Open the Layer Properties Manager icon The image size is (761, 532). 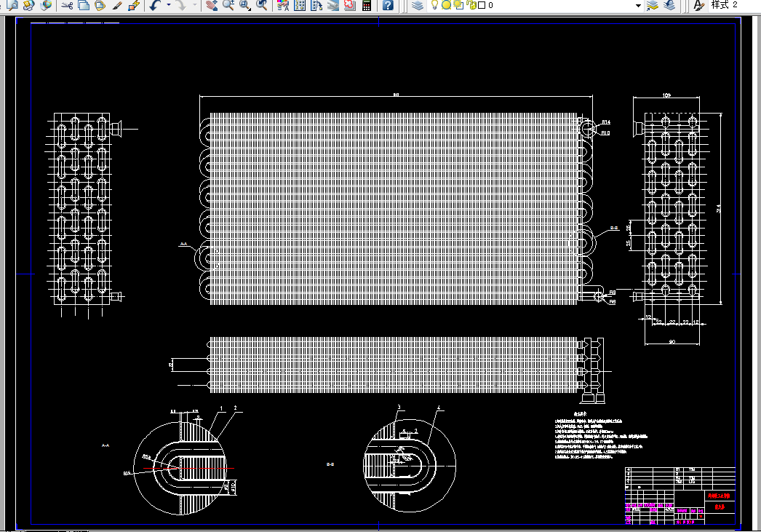click(418, 5)
